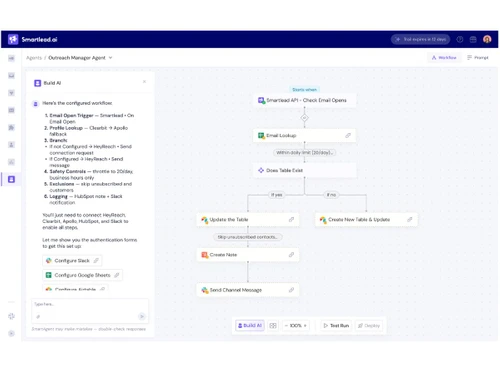Open the fourth sidebar icon below the funnel

point(11,110)
